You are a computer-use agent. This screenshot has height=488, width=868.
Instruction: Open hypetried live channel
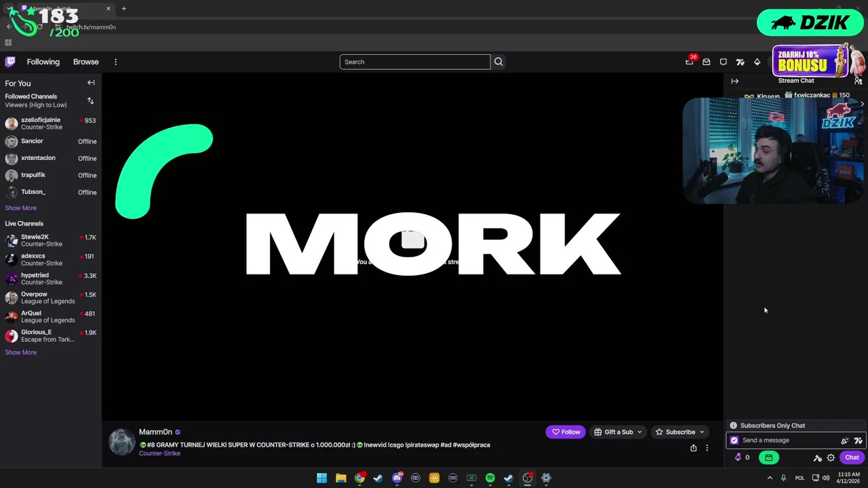(51, 279)
